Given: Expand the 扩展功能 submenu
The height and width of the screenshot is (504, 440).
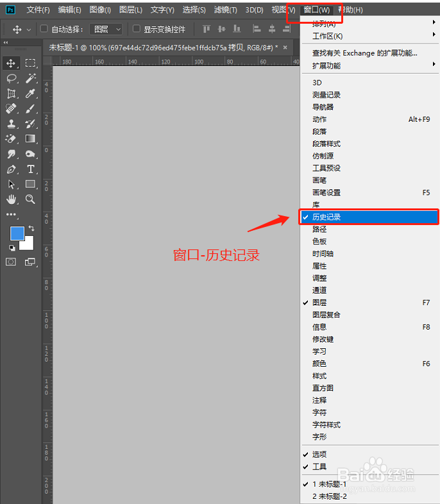Looking at the screenshot, I should coord(369,65).
